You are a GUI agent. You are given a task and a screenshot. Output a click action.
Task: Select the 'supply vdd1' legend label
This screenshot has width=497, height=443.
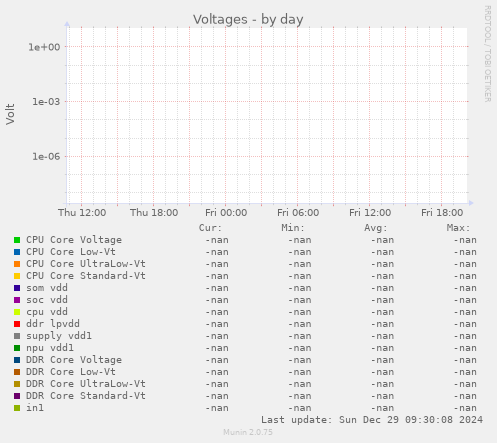59,336
